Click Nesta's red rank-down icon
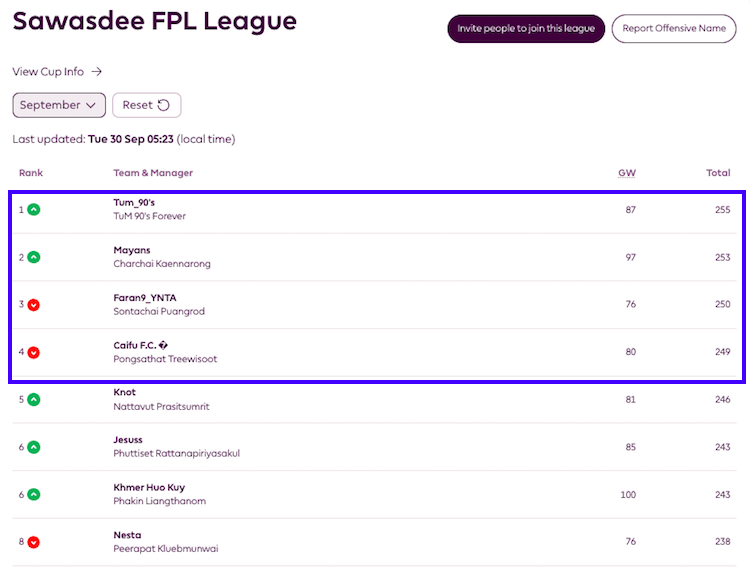Viewport: 750px width, 569px height. (33, 542)
